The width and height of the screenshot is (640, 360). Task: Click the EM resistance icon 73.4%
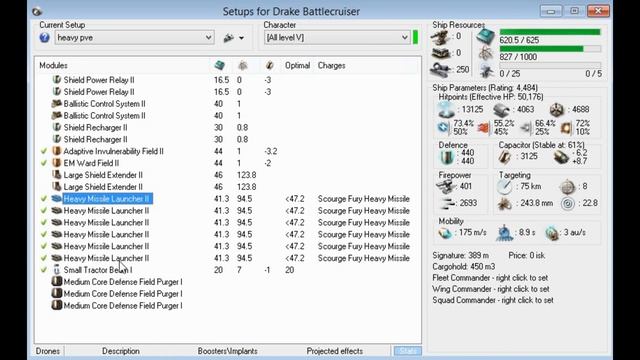443,128
